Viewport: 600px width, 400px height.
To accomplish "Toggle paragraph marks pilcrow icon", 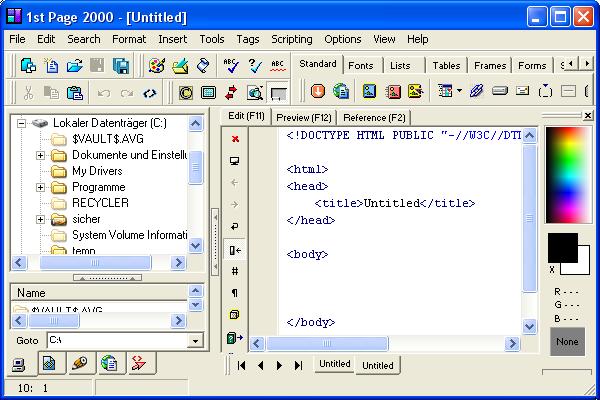I will pos(235,293).
